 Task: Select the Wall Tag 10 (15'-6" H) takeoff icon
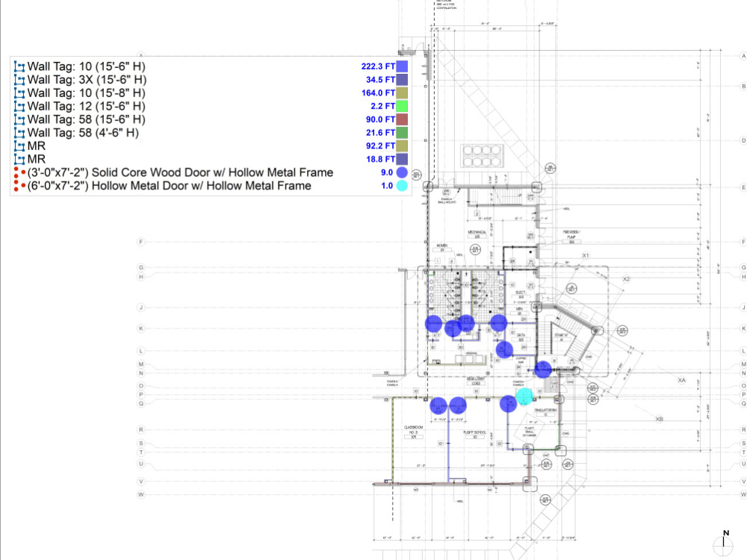[20, 66]
